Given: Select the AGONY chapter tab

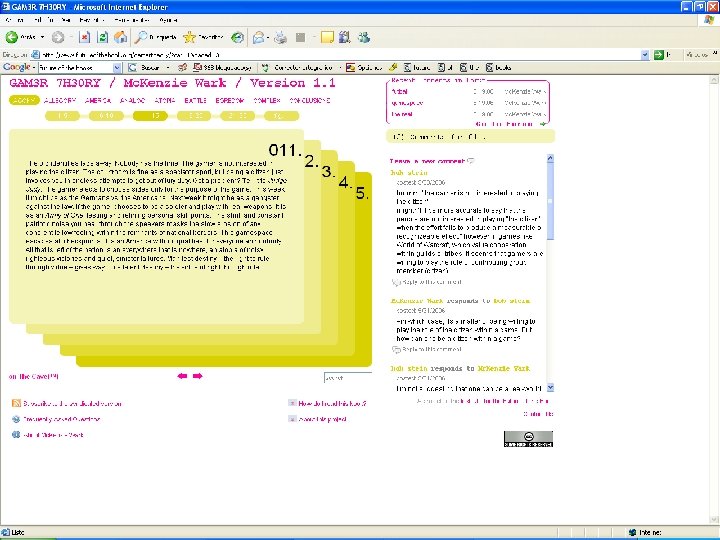Looking at the screenshot, I should 24,100.
